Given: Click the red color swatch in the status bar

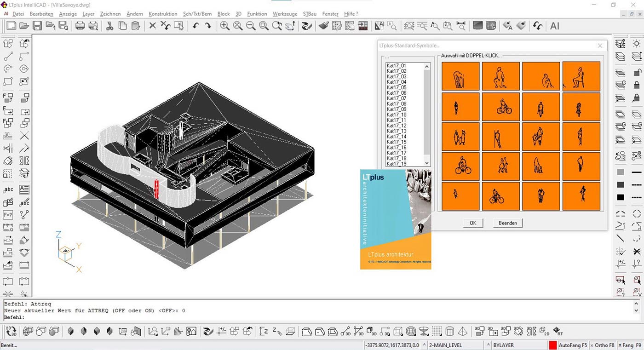Looking at the screenshot, I should coord(552,345).
